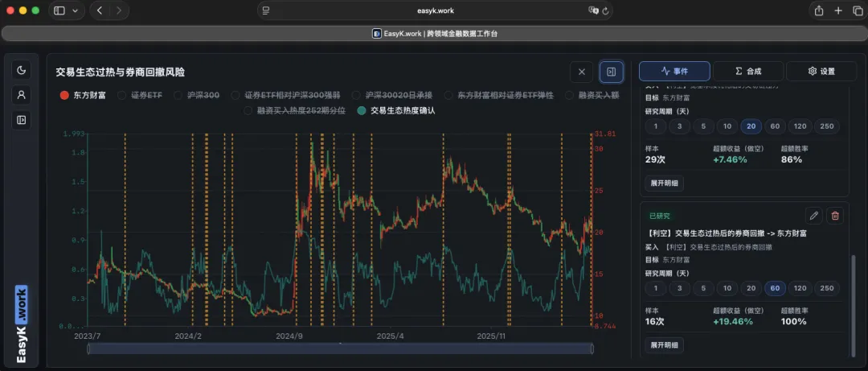The image size is (868, 371).
Task: Select 120 day period in lower event card
Action: [800, 288]
